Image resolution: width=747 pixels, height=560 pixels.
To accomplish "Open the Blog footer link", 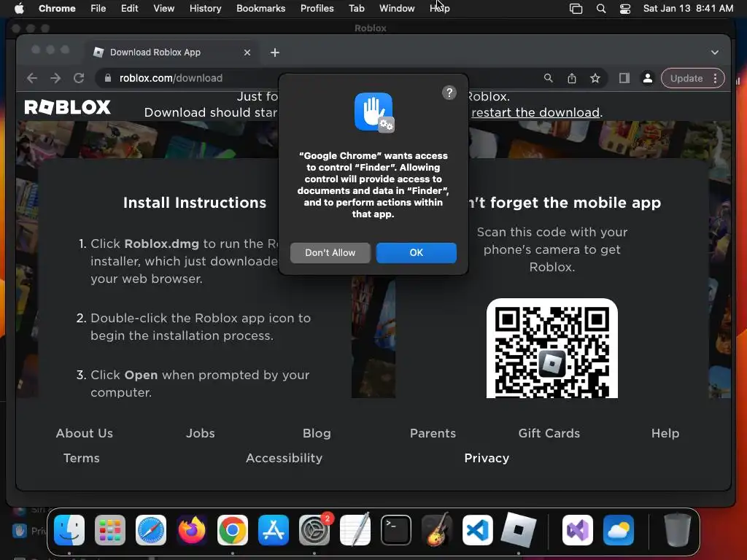I will (x=317, y=433).
